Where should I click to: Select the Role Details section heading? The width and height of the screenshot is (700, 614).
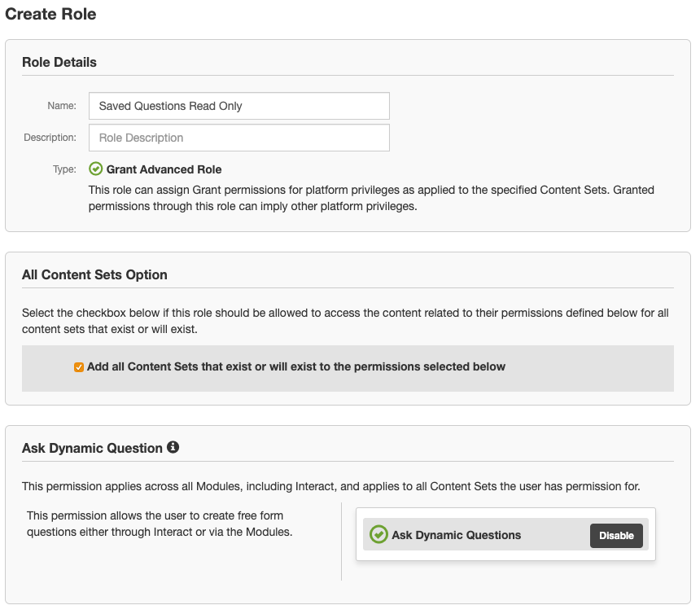pyautogui.click(x=59, y=63)
